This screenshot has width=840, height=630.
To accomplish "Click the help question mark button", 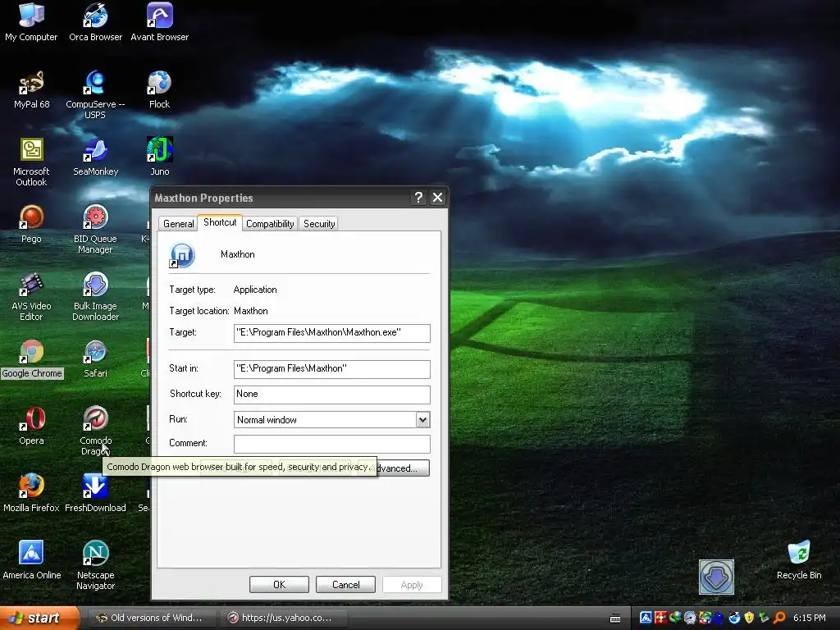I will point(418,198).
